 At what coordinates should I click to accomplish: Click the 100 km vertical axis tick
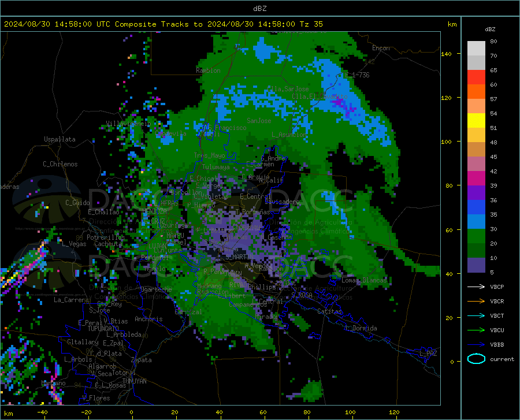pos(447,142)
